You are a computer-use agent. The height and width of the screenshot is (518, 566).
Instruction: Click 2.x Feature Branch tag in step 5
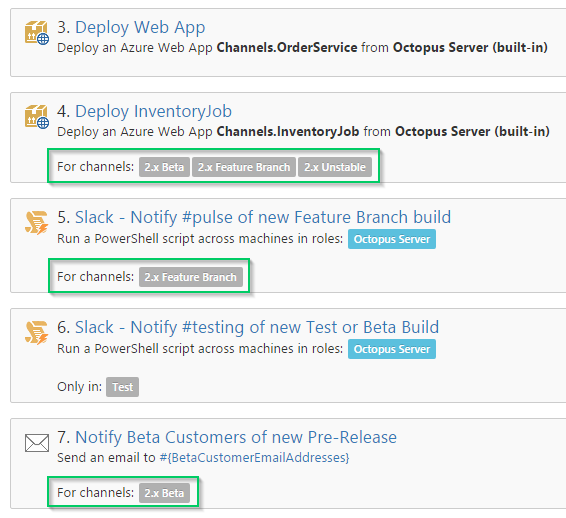pyautogui.click(x=191, y=277)
